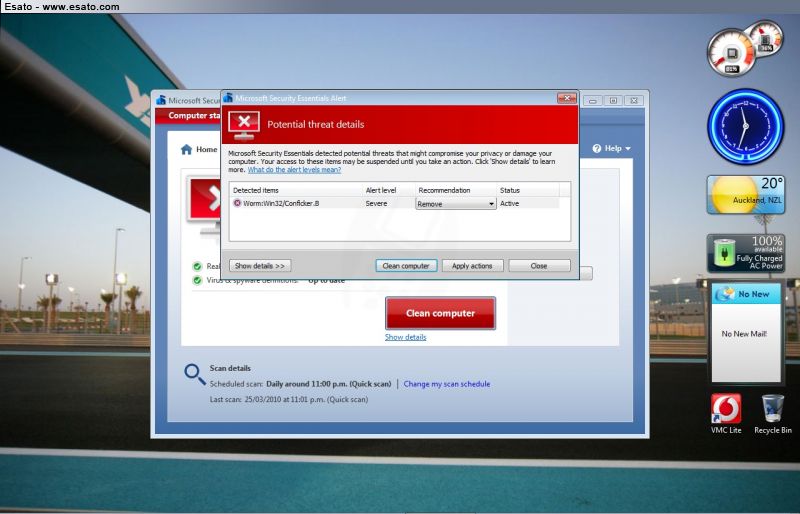Click the virus definitions green check icon
Viewport: 800px width, 514px height.
pyautogui.click(x=197, y=280)
